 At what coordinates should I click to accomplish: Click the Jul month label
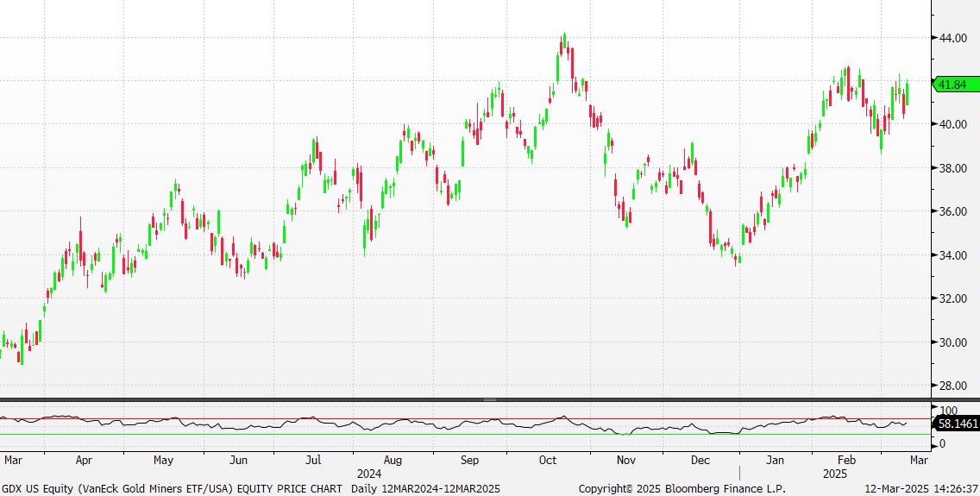click(x=313, y=460)
